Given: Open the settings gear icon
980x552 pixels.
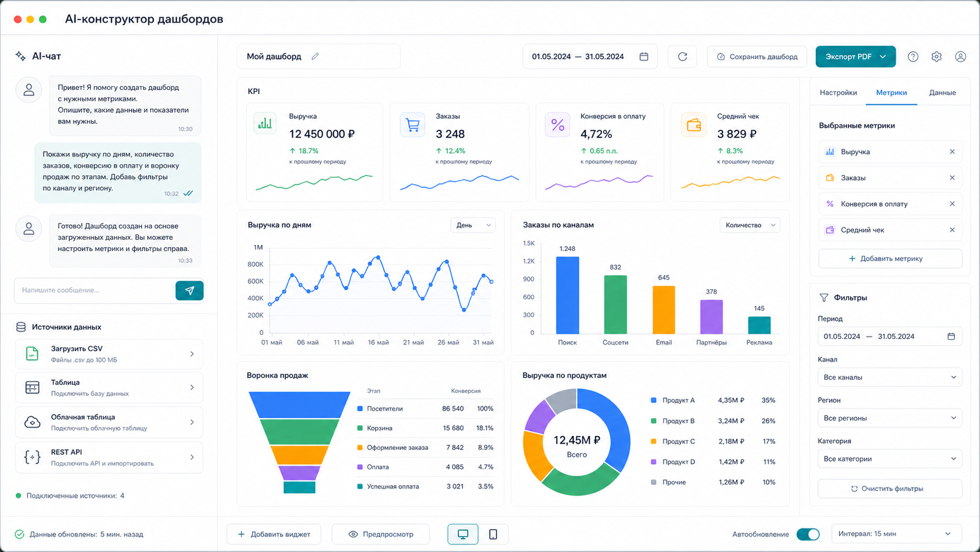Looking at the screenshot, I should [x=937, y=56].
